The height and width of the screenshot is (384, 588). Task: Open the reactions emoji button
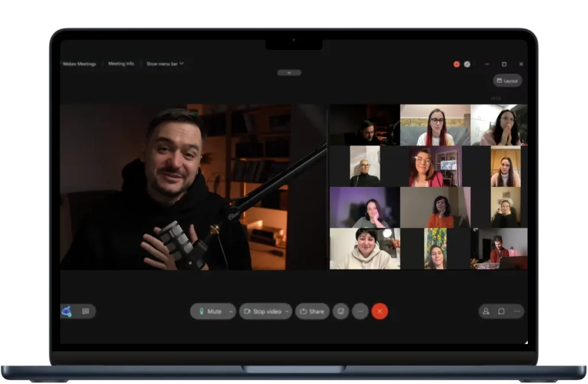[x=341, y=312]
